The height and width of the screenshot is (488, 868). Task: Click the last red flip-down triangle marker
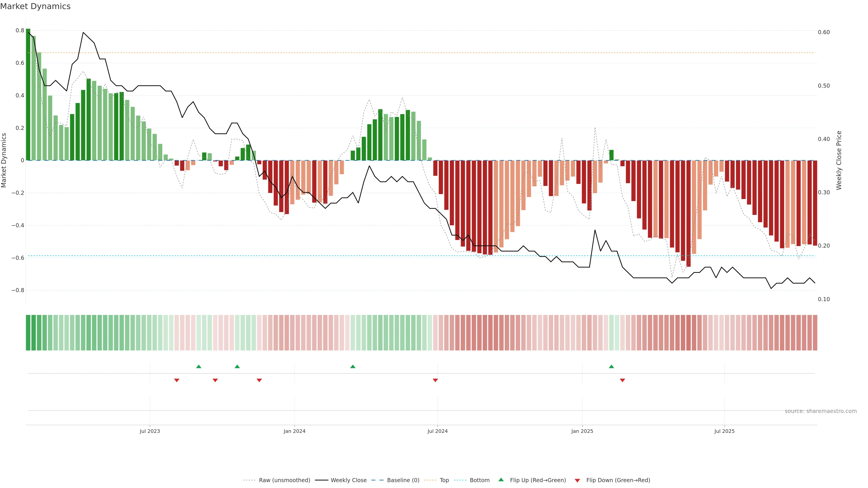point(622,380)
